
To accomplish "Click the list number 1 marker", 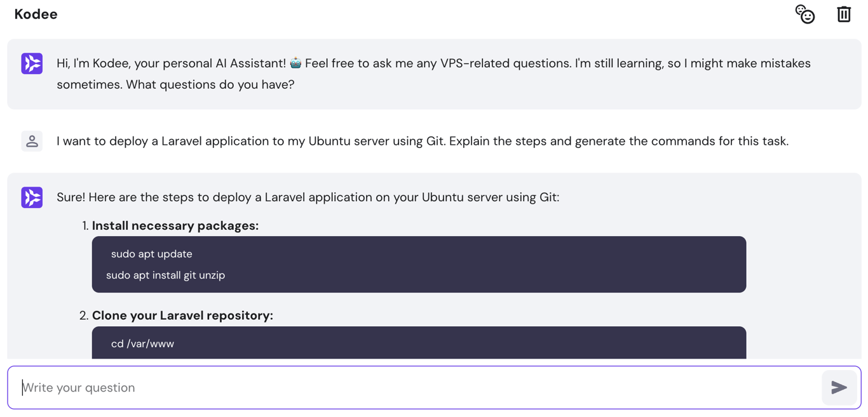I will point(85,226).
